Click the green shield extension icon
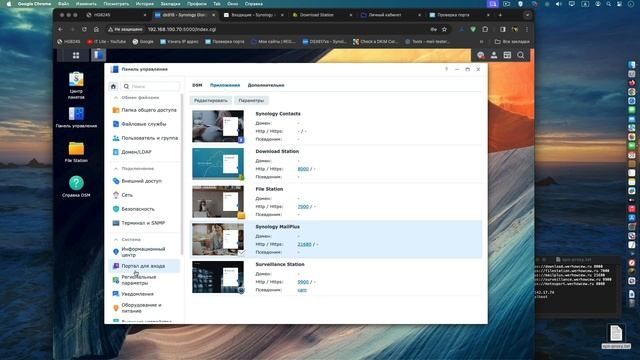The image size is (640, 360). [x=473, y=29]
